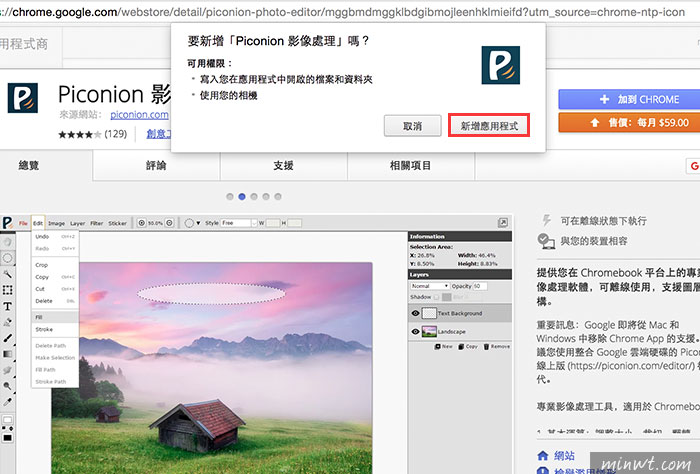This screenshot has width=700, height=474.
Task: Open the File menu in editor preview
Action: coord(23,223)
